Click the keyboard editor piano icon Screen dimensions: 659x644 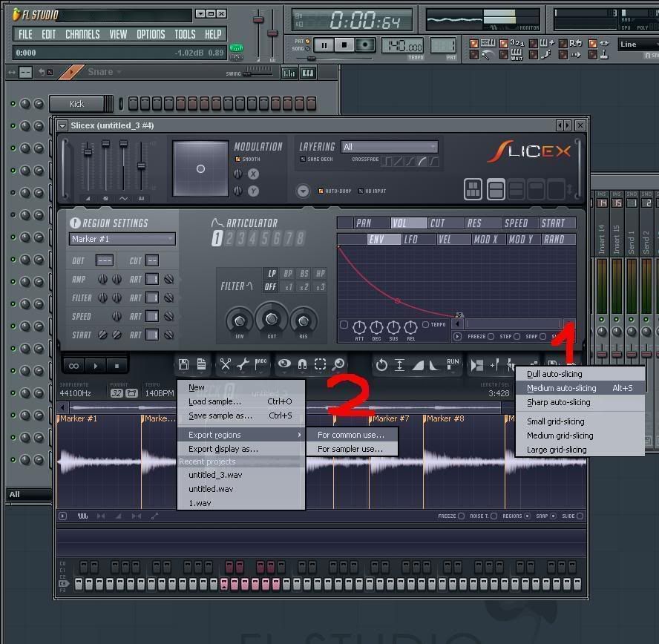pyautogui.click(x=308, y=73)
